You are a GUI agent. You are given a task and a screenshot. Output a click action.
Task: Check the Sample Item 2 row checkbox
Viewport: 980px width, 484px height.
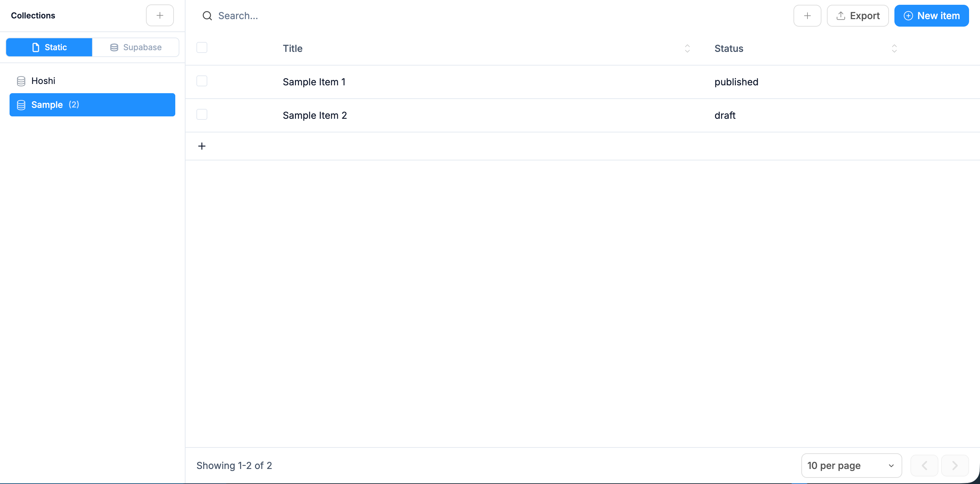202,115
